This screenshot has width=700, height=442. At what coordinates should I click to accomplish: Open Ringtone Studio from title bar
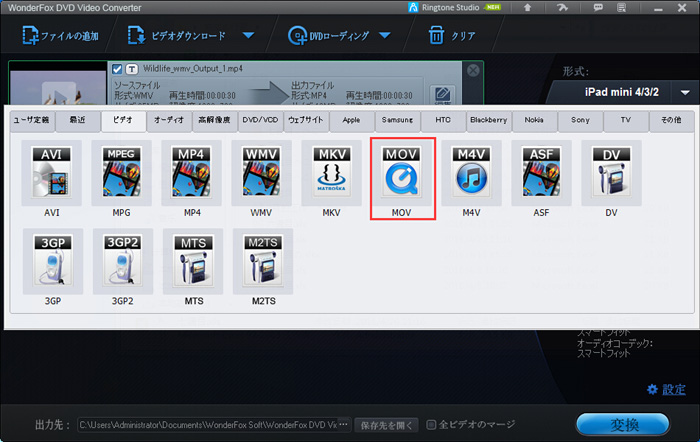click(x=454, y=8)
